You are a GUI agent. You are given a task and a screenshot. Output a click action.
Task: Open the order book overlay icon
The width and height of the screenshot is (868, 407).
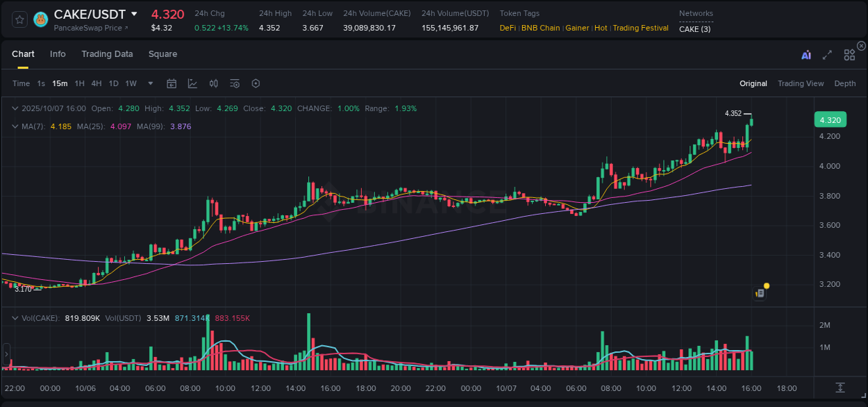759,292
